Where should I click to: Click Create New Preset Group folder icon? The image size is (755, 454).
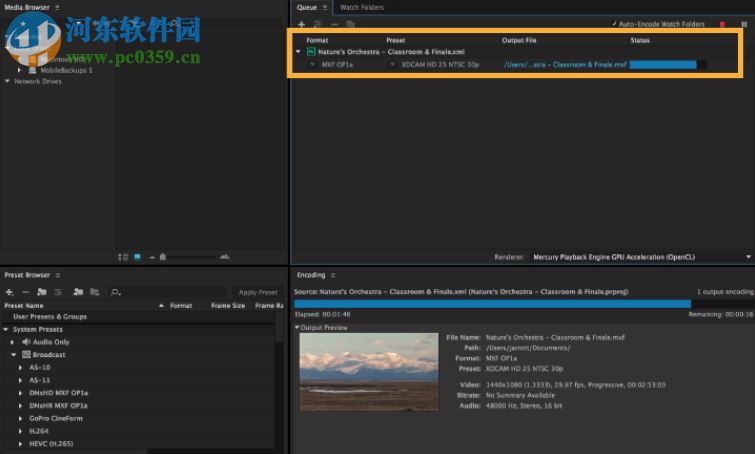(x=42, y=292)
